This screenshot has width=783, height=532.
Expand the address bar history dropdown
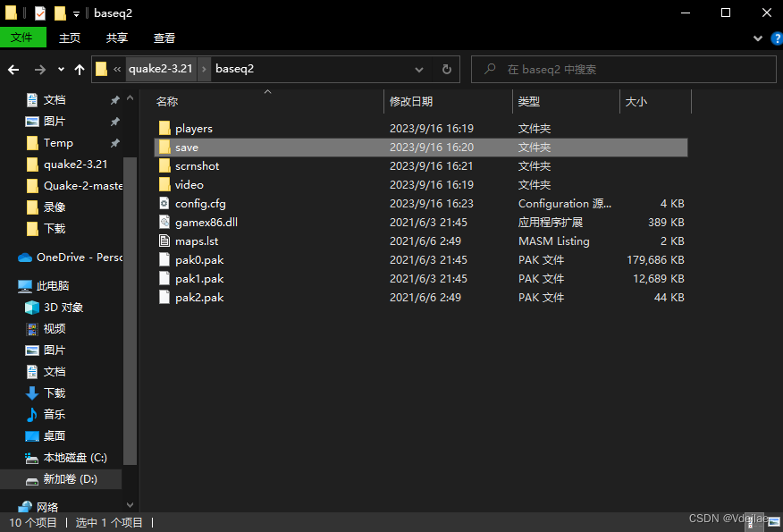tap(419, 70)
